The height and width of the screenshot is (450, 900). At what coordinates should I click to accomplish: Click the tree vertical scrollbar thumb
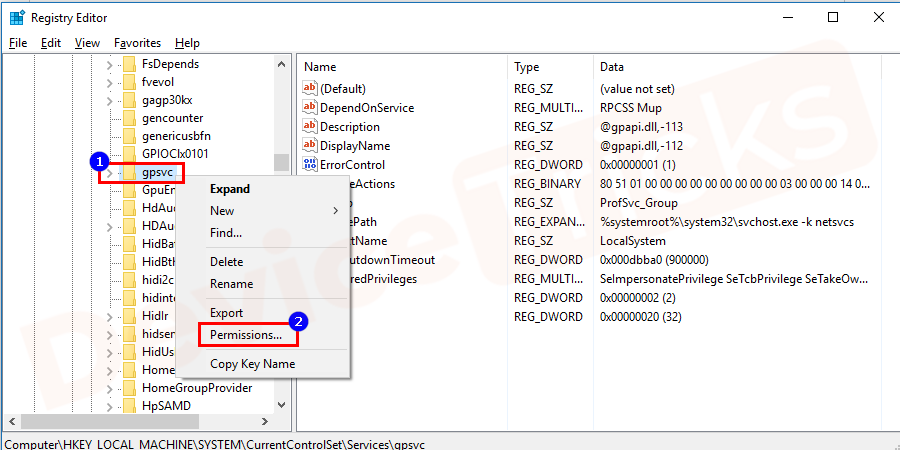pos(281,162)
